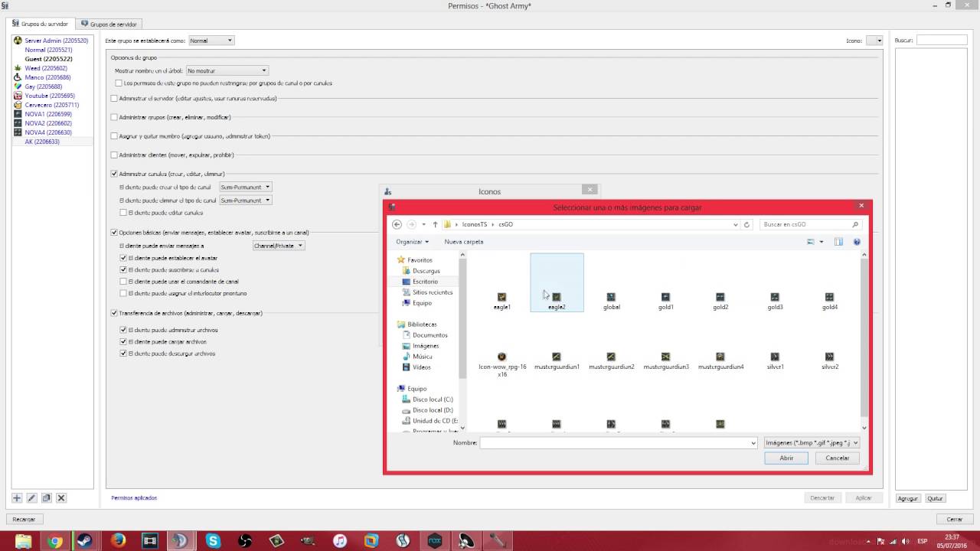Open the 'Mostrar nombre en el árbol' dropdown
980x551 pixels.
coord(227,70)
